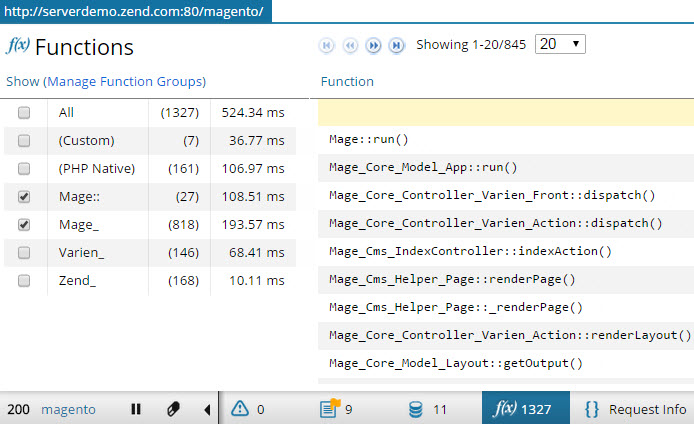Switch to the Request Info tab
Screen dimensions: 694x424
click(635, 409)
